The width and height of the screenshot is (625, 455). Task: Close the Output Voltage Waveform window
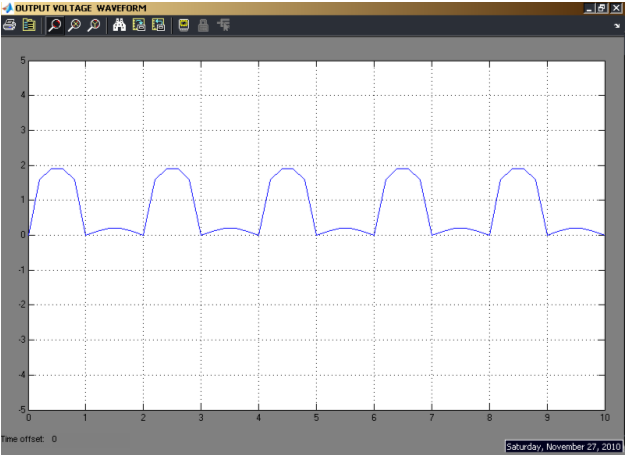pyautogui.click(x=616, y=8)
